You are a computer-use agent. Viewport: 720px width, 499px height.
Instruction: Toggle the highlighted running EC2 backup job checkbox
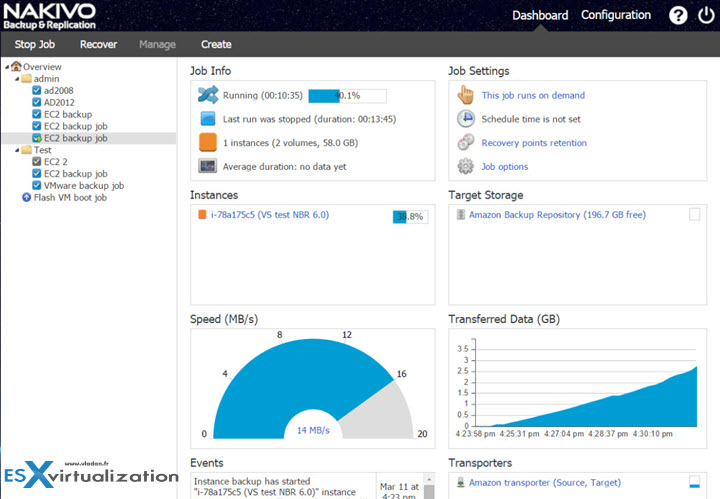point(37,138)
